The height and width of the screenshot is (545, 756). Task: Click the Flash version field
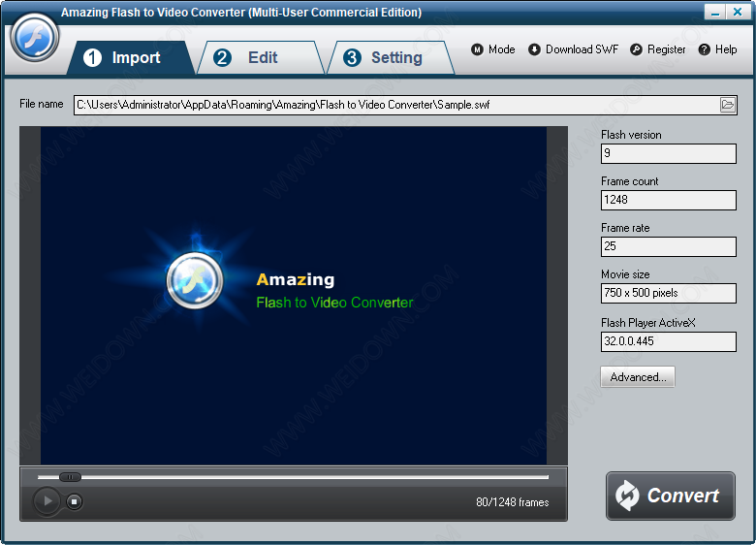[668, 153]
